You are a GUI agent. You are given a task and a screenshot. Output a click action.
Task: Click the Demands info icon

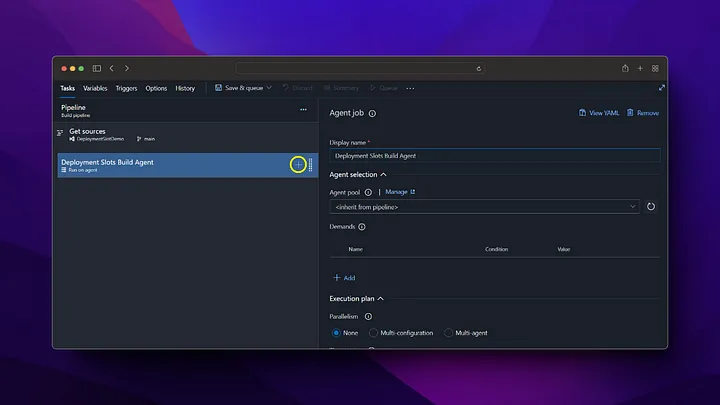coord(362,227)
